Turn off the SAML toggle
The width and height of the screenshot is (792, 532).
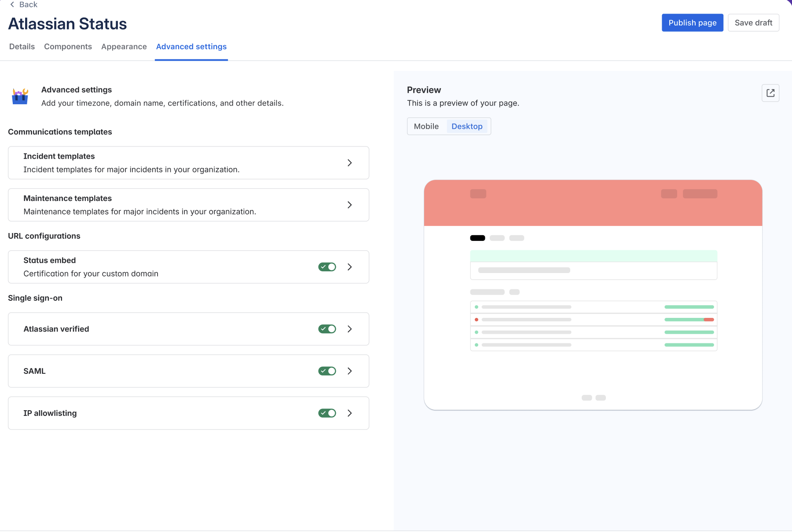pos(327,371)
